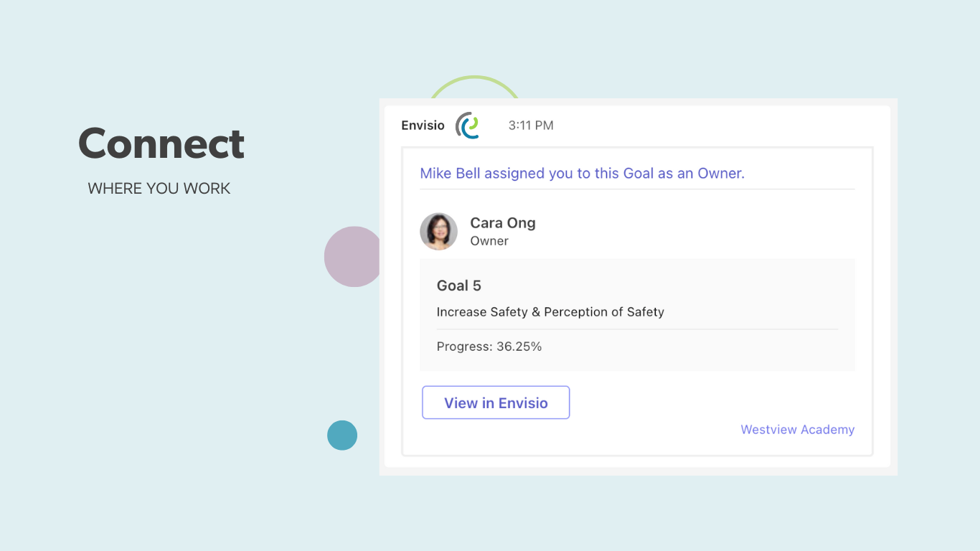Image resolution: width=980 pixels, height=551 pixels.
Task: Click the Envisio swirl logo icon
Action: coord(468,126)
